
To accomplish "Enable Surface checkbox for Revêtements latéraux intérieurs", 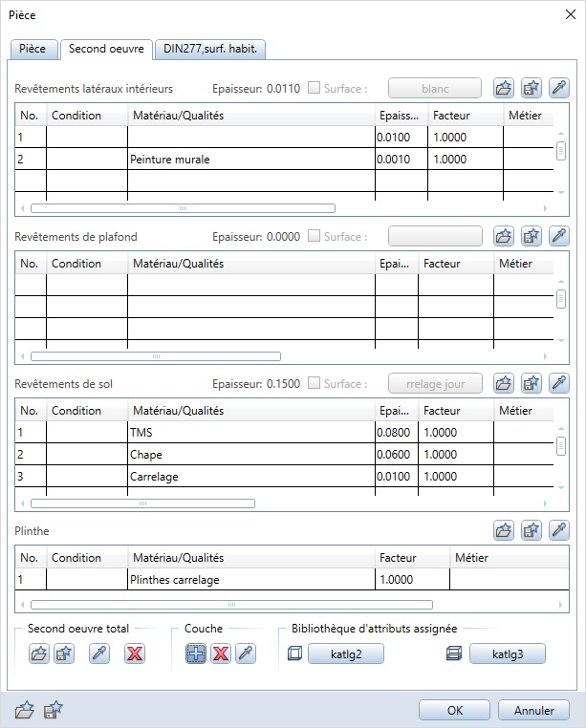I will (315, 88).
